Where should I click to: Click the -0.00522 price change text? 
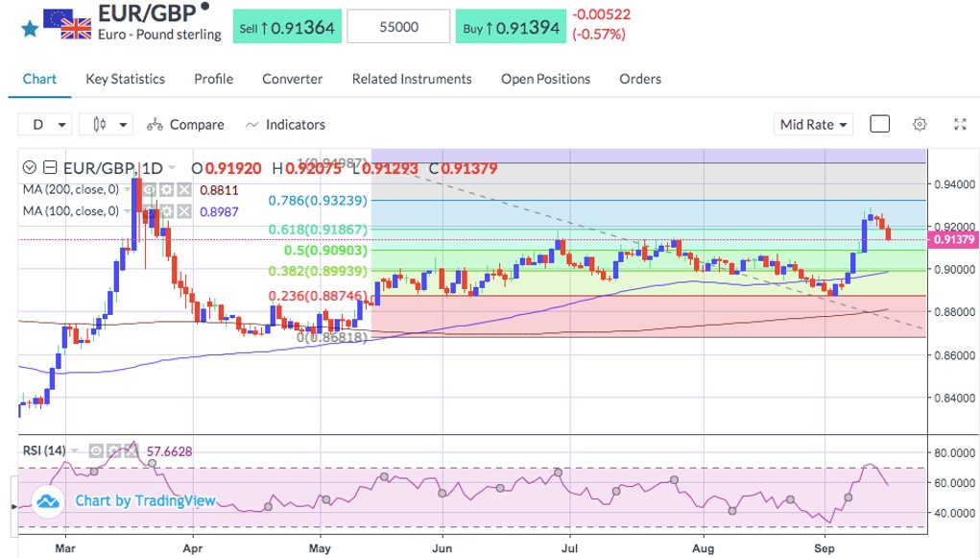point(601,14)
